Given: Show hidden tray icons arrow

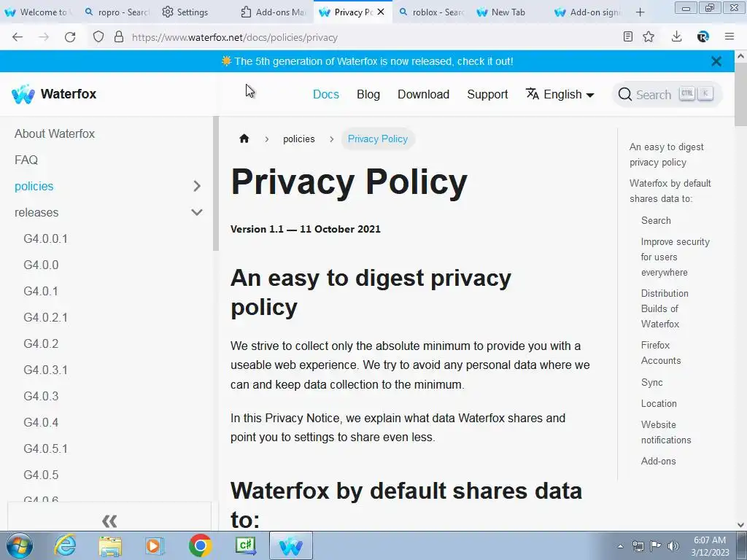Looking at the screenshot, I should (620, 546).
